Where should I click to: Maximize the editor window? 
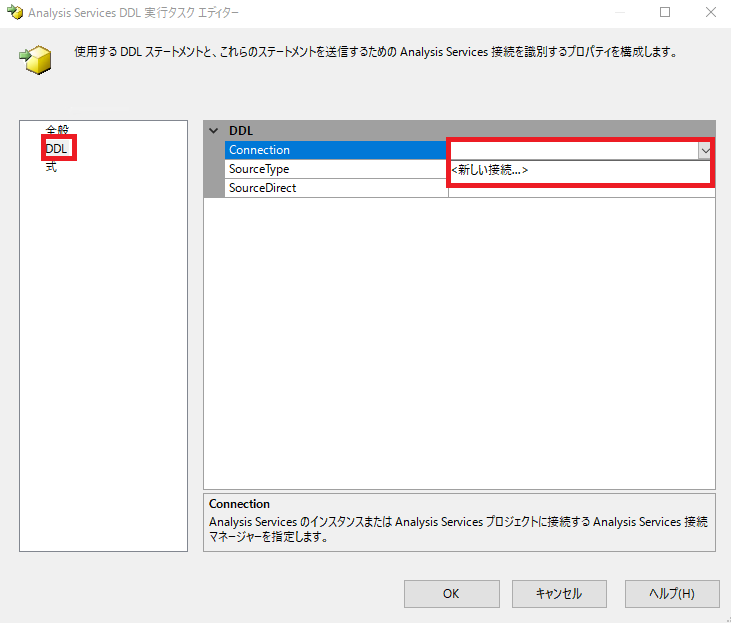click(x=665, y=12)
